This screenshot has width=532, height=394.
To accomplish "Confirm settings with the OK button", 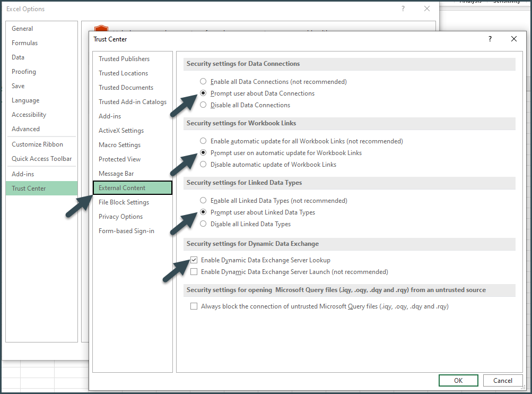I will pyautogui.click(x=458, y=380).
